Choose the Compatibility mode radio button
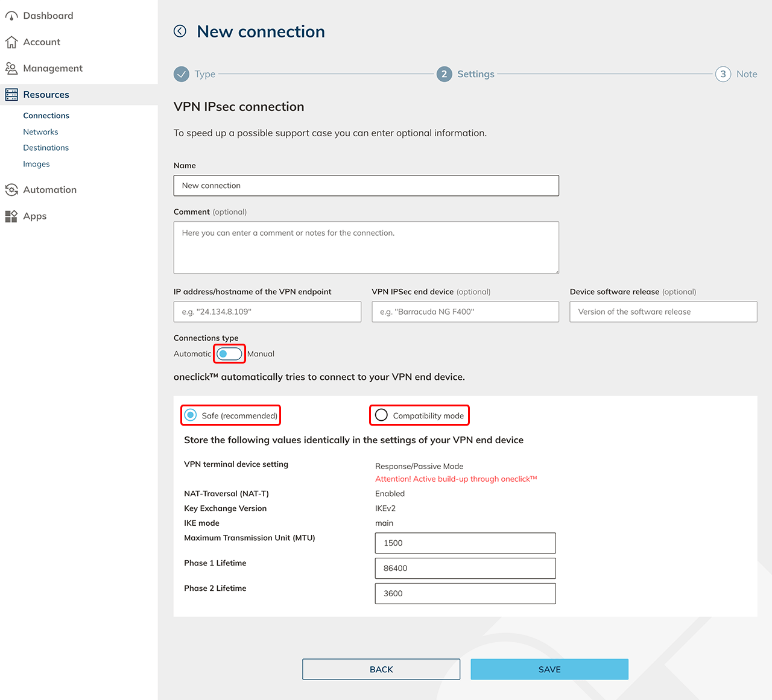This screenshot has width=772, height=700. 381,415
